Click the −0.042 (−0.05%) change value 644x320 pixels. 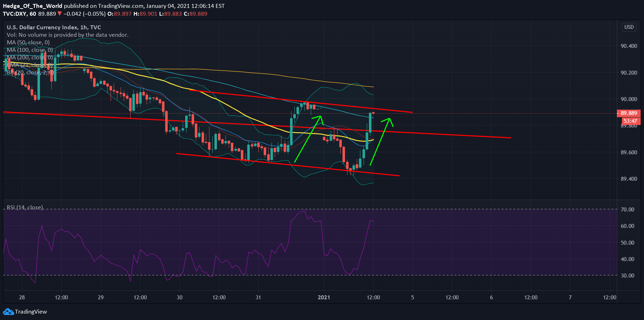pyautogui.click(x=84, y=14)
